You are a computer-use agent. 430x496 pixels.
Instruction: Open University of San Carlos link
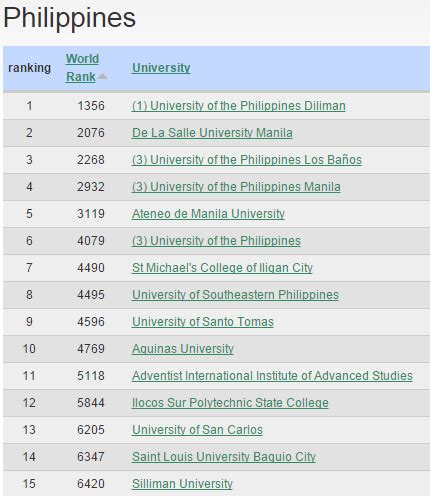(x=197, y=430)
